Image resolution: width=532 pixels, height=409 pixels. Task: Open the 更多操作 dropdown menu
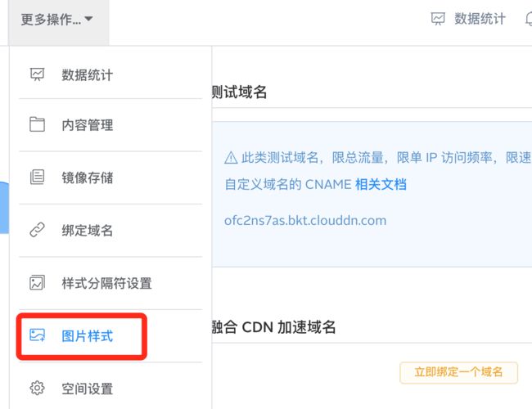click(x=58, y=20)
